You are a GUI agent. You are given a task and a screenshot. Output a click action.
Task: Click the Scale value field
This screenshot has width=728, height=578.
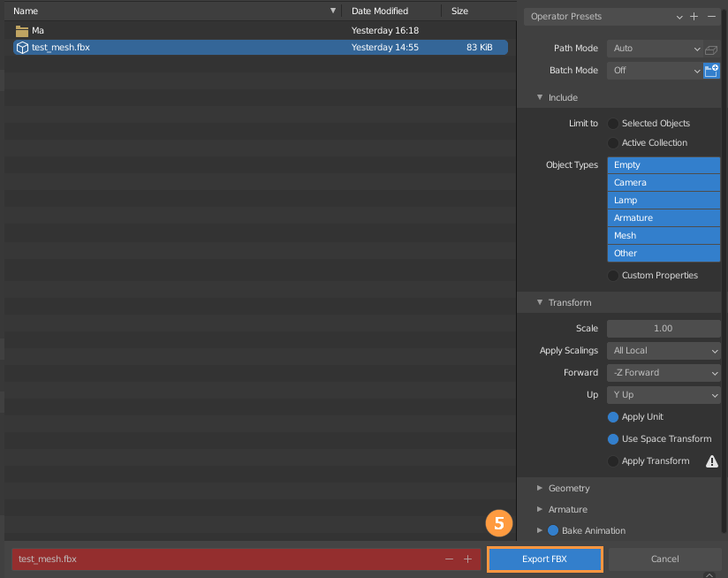664,329
